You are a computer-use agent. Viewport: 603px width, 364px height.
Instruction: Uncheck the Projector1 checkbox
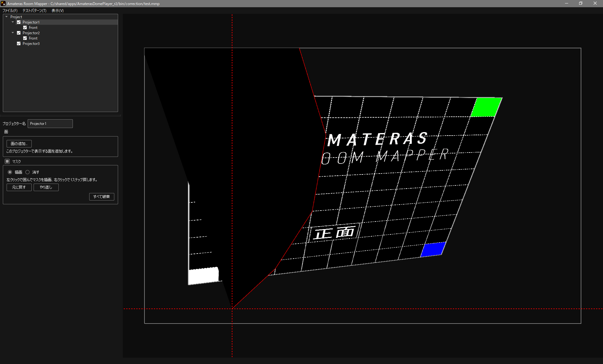(x=19, y=22)
